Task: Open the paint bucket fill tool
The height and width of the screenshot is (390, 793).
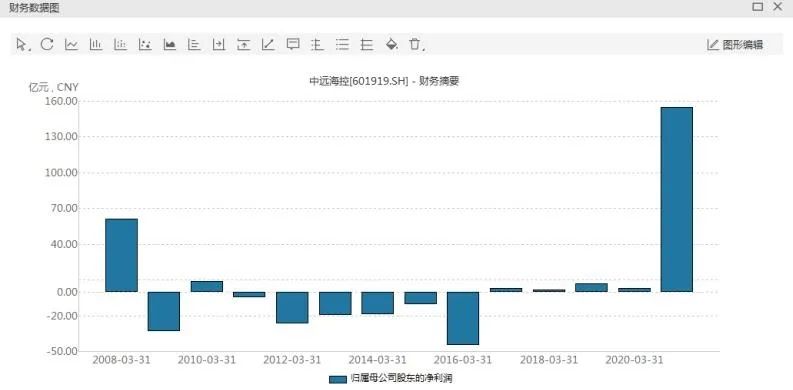Action: pos(391,45)
